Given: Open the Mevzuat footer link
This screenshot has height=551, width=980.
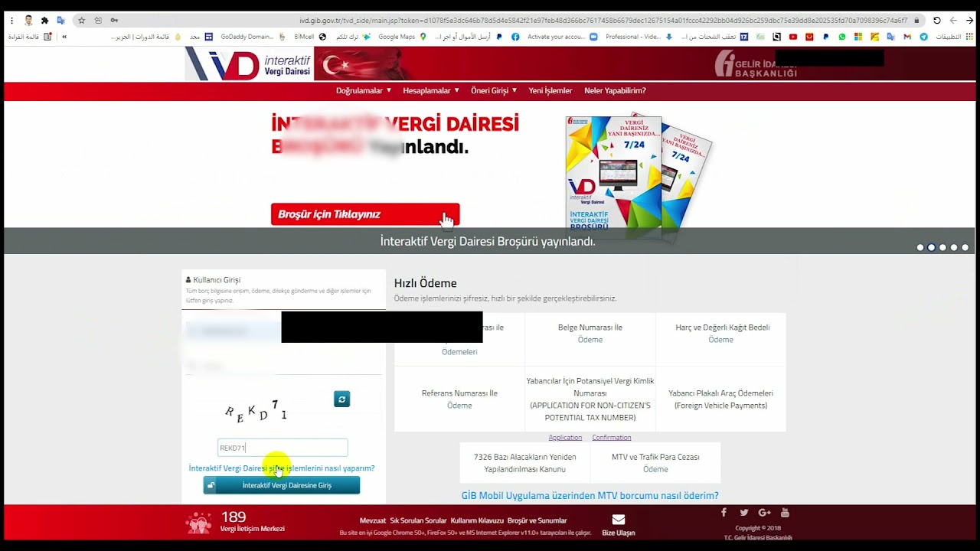Looking at the screenshot, I should [373, 520].
